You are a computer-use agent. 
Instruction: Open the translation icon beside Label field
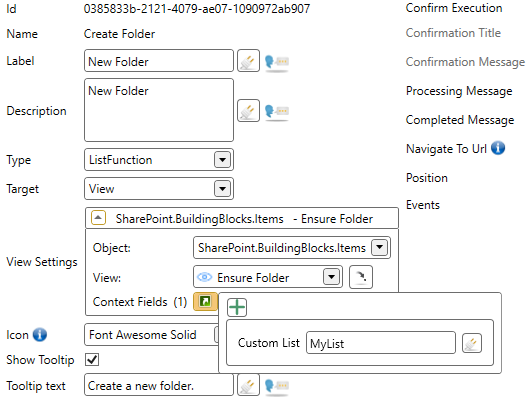pos(277,62)
